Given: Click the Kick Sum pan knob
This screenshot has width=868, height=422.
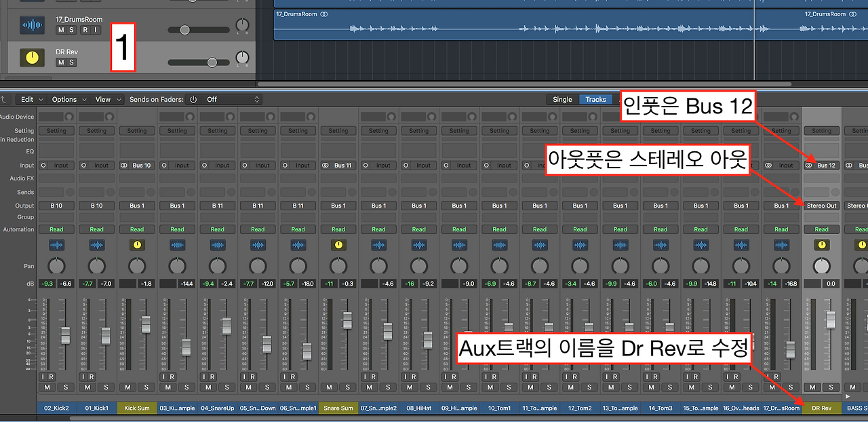Looking at the screenshot, I should coord(137,266).
